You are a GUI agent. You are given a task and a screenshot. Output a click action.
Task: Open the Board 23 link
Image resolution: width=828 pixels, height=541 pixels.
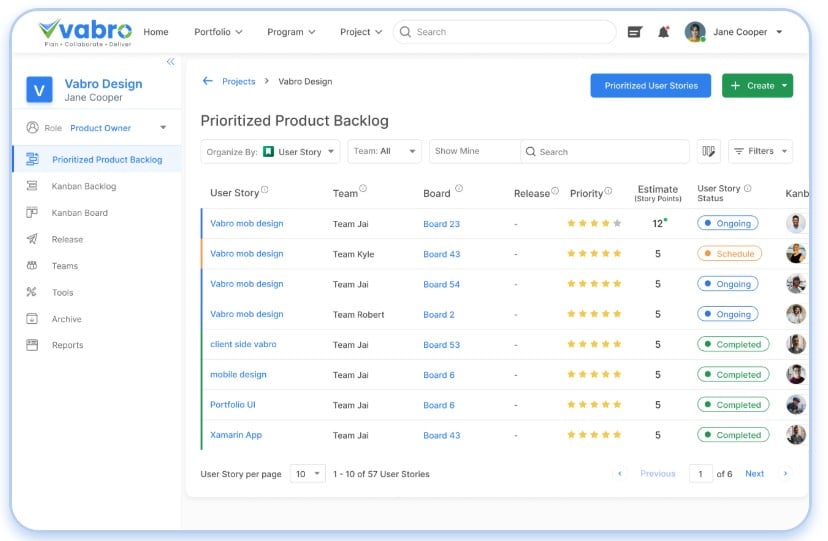[441, 224]
